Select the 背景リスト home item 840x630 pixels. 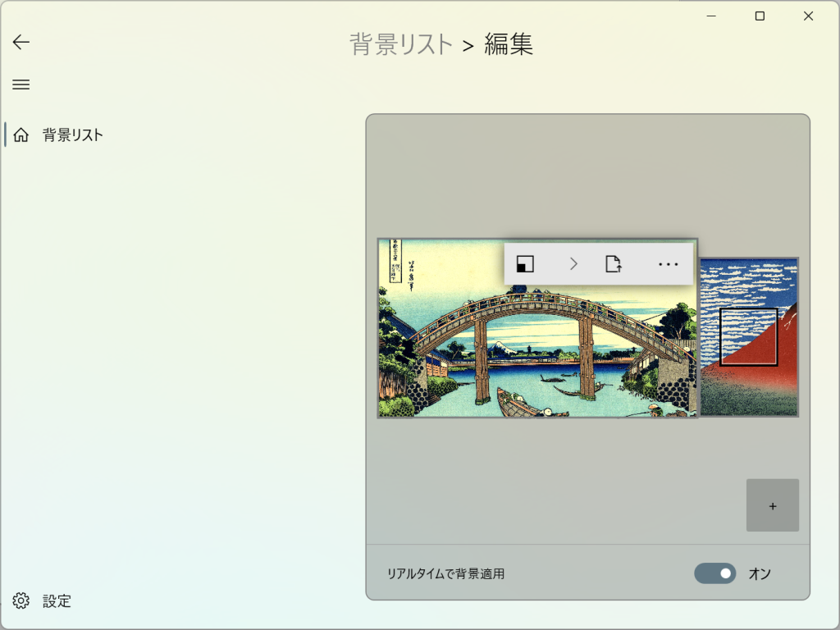[x=59, y=135]
